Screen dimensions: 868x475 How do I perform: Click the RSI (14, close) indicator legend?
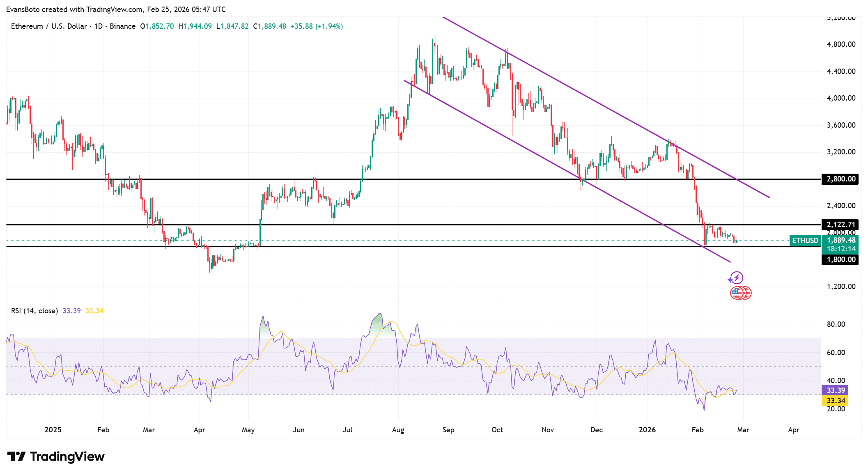coord(34,311)
